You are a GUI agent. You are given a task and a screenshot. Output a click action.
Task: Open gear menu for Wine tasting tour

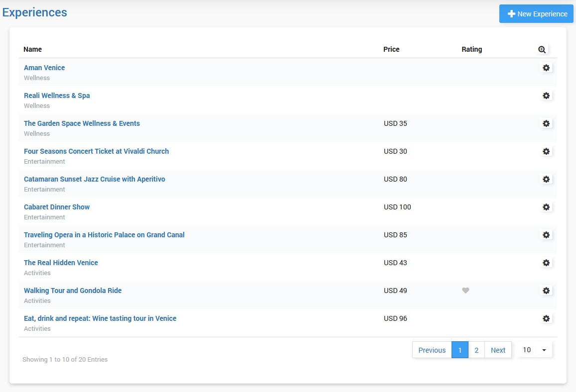coord(546,318)
